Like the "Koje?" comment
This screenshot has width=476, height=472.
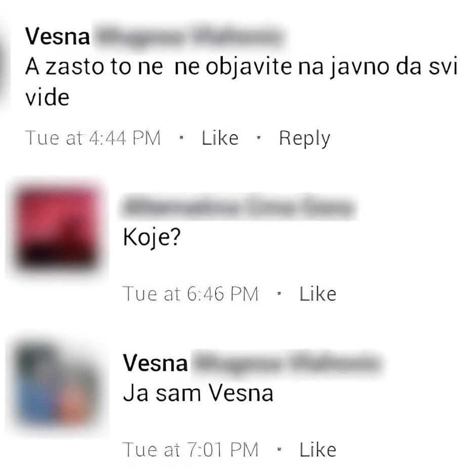[x=318, y=293]
